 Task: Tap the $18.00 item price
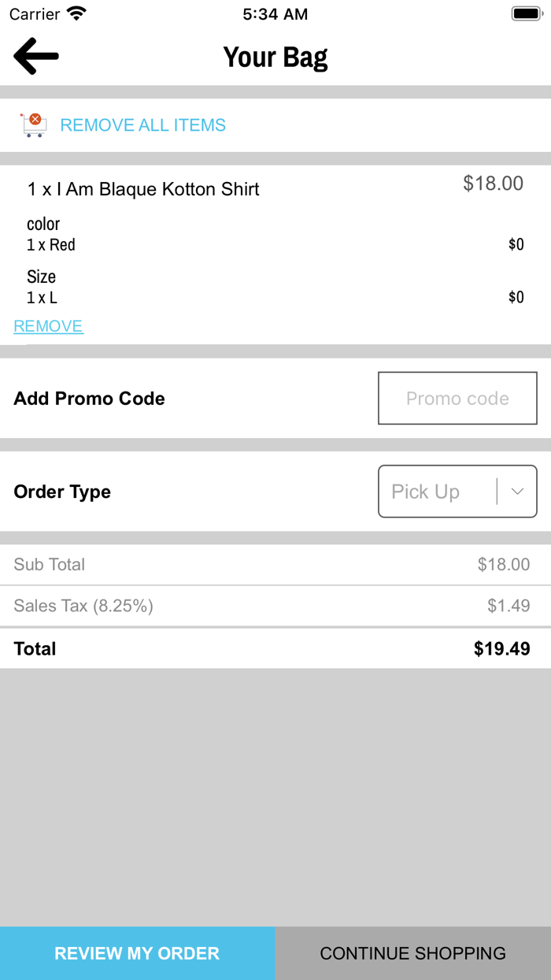click(493, 184)
